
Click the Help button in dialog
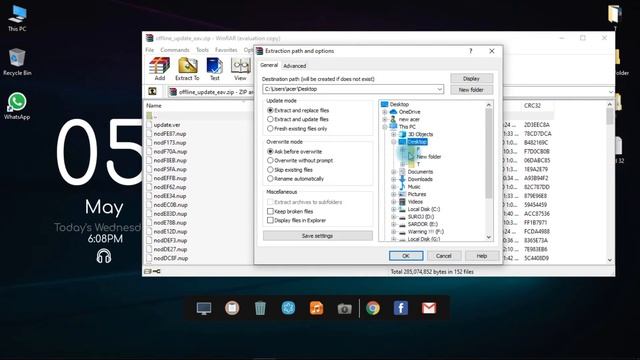coord(482,256)
